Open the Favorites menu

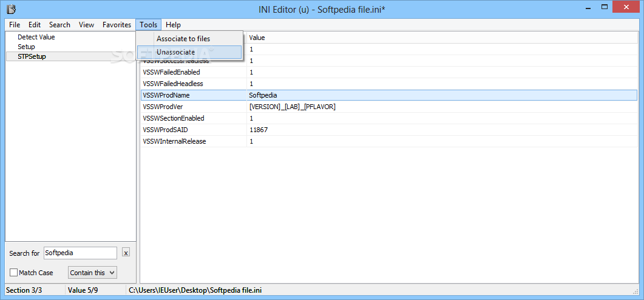point(117,25)
